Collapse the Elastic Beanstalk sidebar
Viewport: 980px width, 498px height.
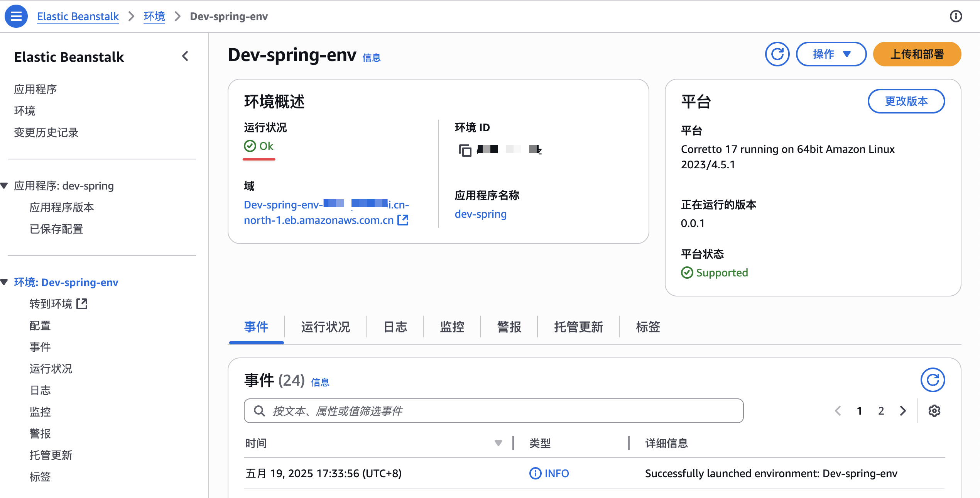pyautogui.click(x=185, y=56)
